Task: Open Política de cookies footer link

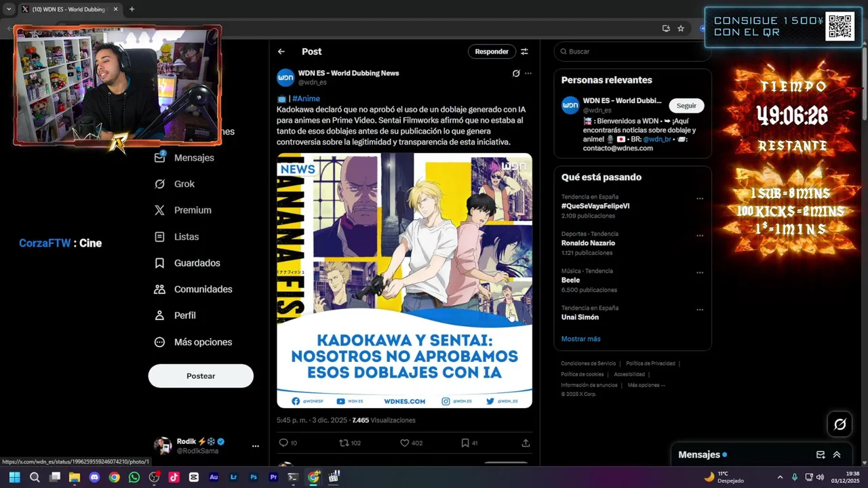Action: click(x=582, y=374)
